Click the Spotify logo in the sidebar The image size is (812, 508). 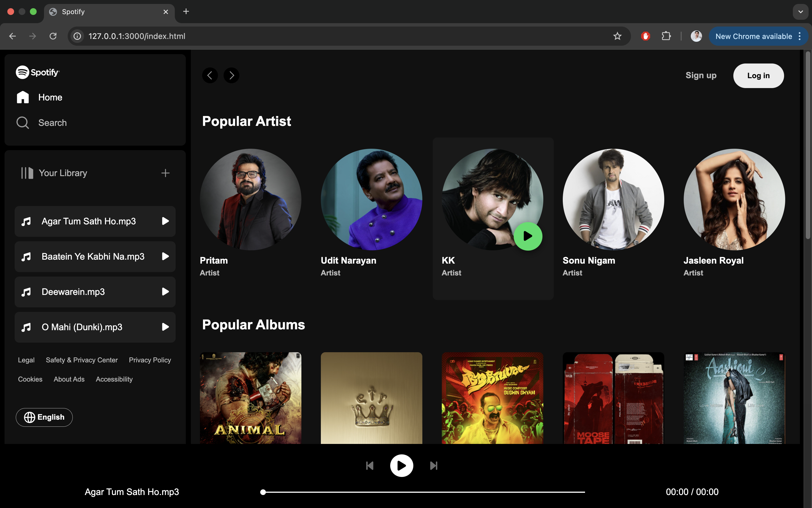37,72
